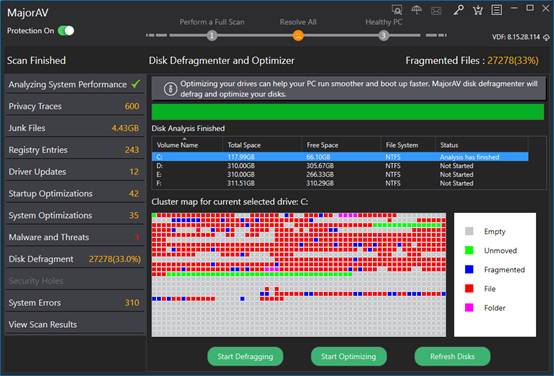Open the envelope messages icon
554x376 pixels.
point(436,11)
